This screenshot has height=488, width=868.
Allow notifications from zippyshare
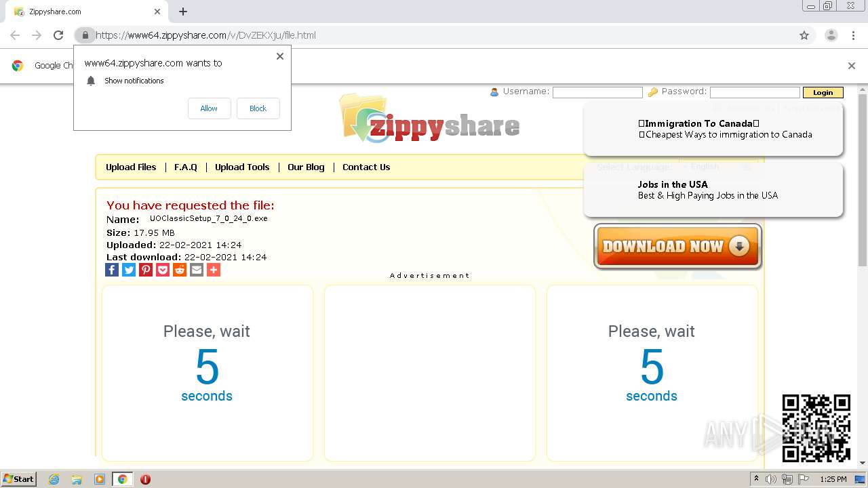[x=209, y=108]
